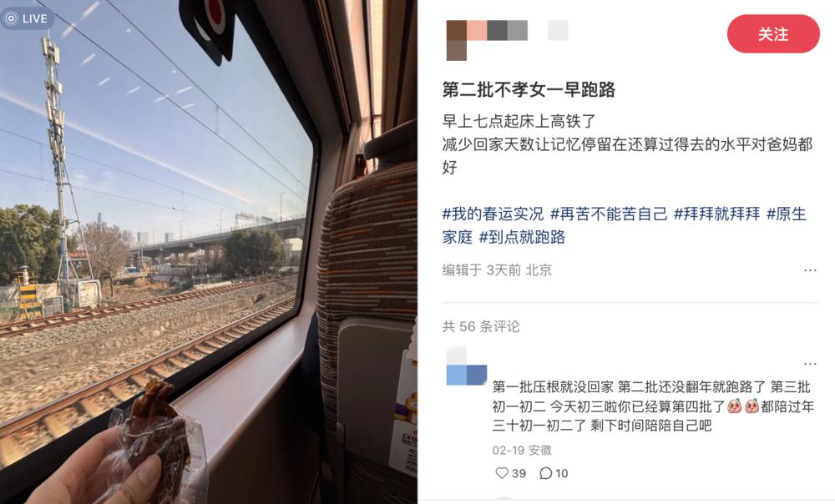Follow the author with 关注 button
This screenshot has height=504, width=835.
pyautogui.click(x=772, y=34)
